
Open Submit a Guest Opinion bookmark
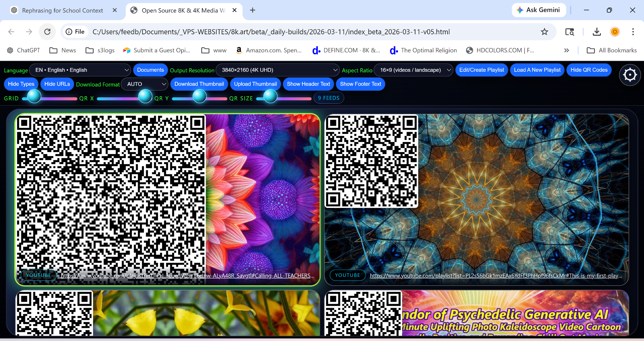157,50
